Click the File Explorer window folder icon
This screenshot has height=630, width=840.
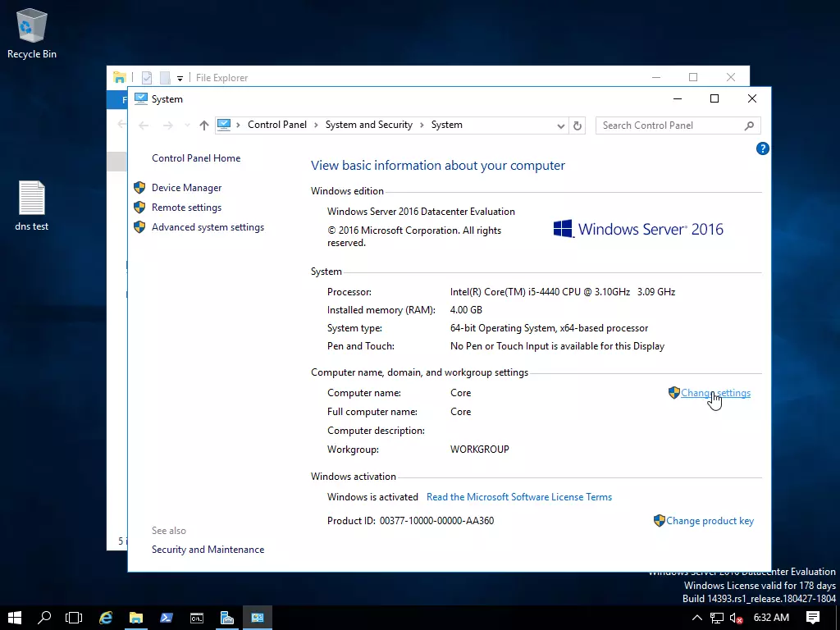tap(120, 78)
